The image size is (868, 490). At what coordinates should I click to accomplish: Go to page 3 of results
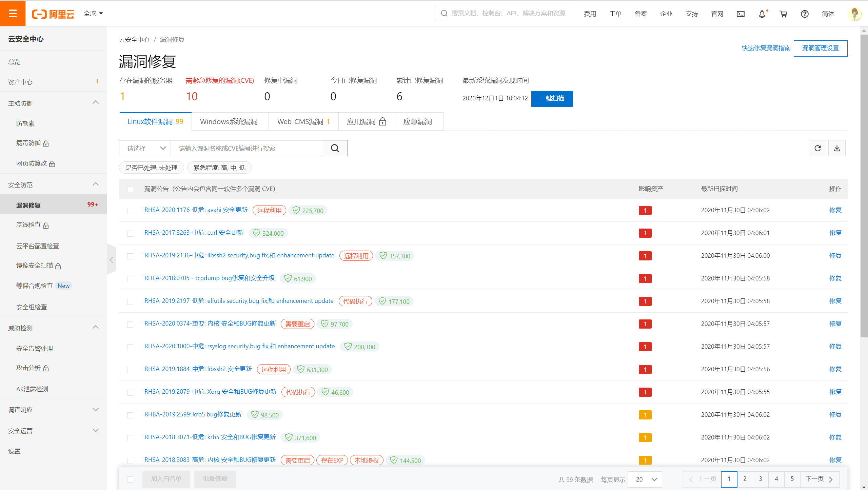click(761, 479)
